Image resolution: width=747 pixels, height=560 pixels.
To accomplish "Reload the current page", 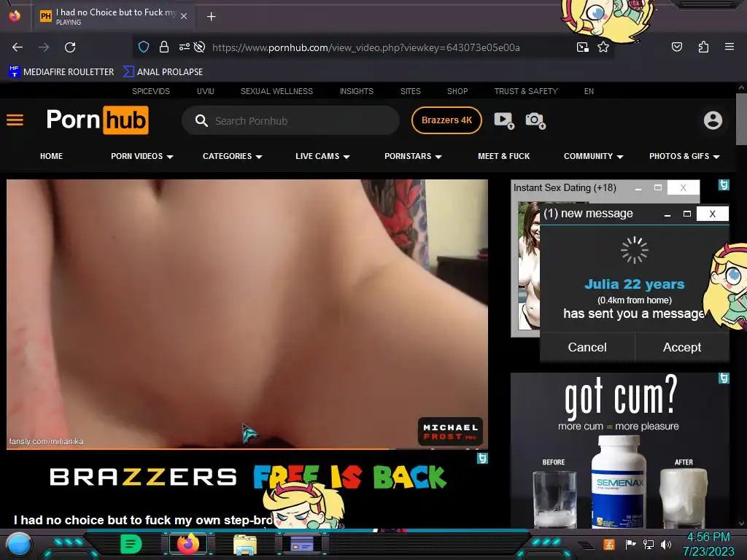I will (70, 47).
